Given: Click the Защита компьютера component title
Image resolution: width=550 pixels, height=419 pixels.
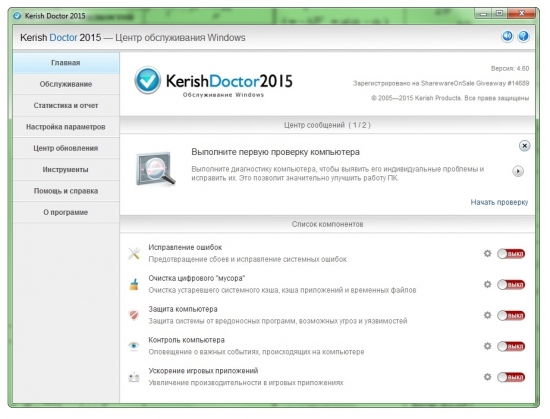Looking at the screenshot, I should [183, 309].
